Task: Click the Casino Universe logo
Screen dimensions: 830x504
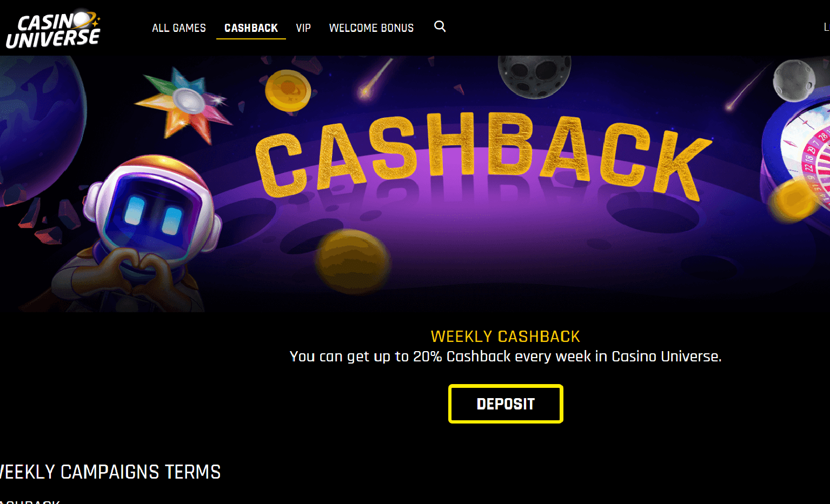Action: point(53,29)
